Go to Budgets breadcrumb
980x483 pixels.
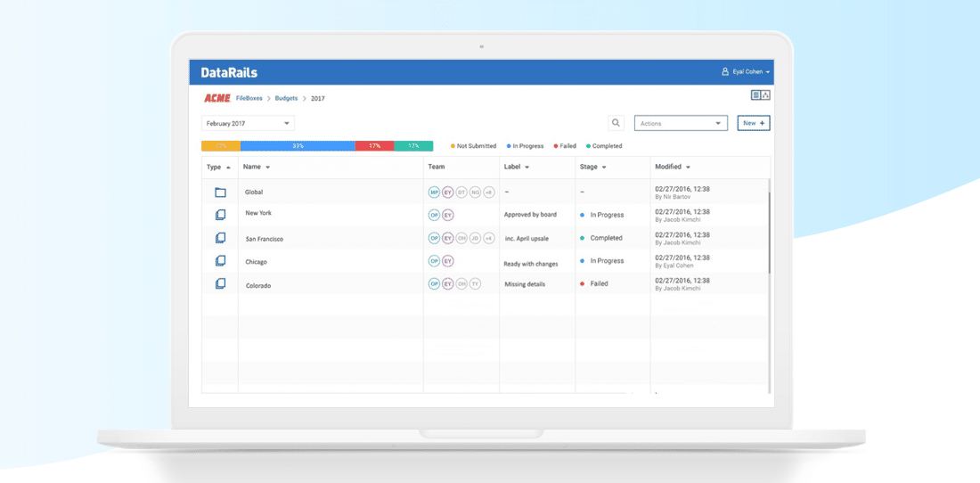click(286, 98)
